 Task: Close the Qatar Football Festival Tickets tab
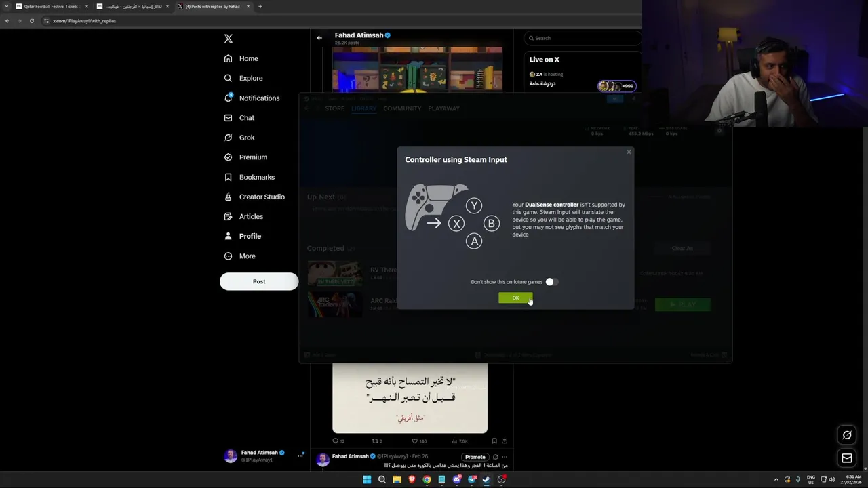coord(87,6)
